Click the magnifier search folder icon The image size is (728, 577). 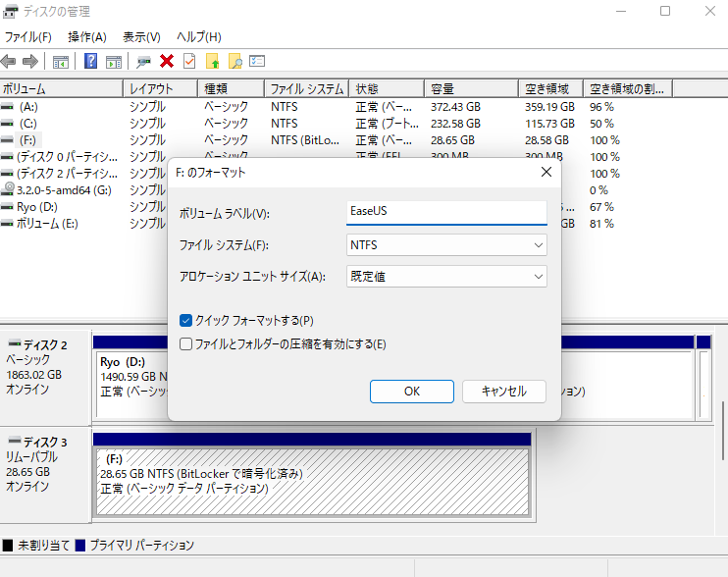(x=234, y=61)
